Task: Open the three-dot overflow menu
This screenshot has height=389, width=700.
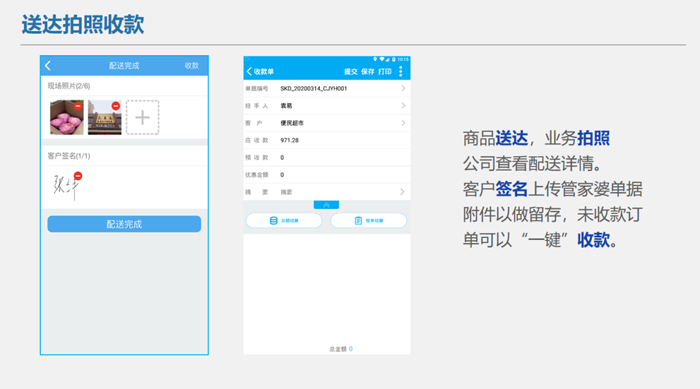Action: [x=400, y=71]
